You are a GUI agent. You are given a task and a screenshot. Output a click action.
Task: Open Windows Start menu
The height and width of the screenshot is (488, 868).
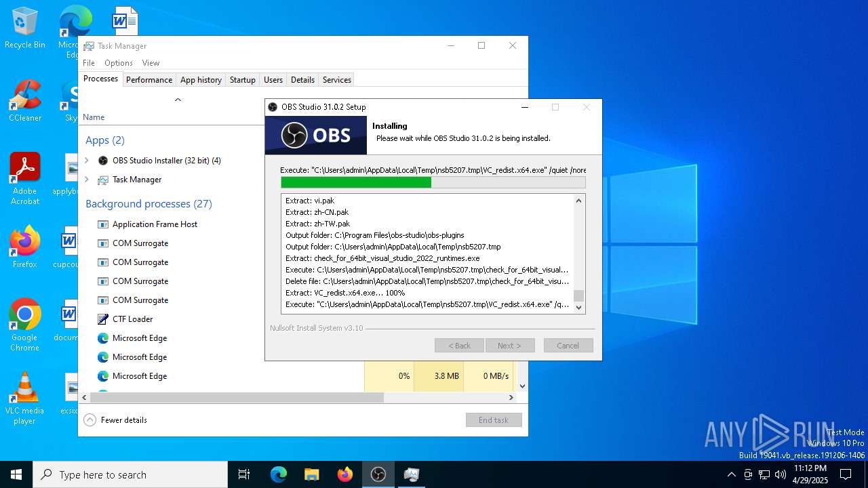click(16, 474)
